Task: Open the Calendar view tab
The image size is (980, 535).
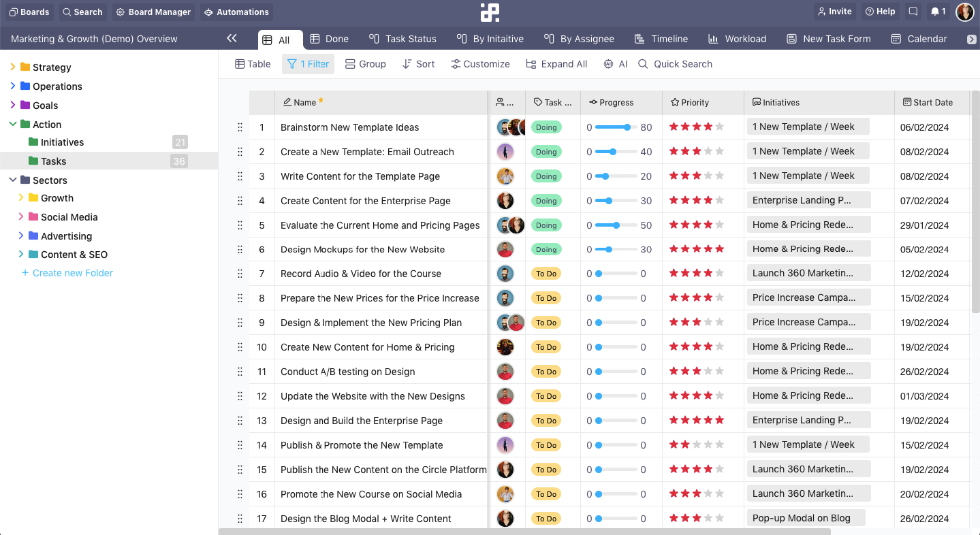Action: (x=918, y=39)
